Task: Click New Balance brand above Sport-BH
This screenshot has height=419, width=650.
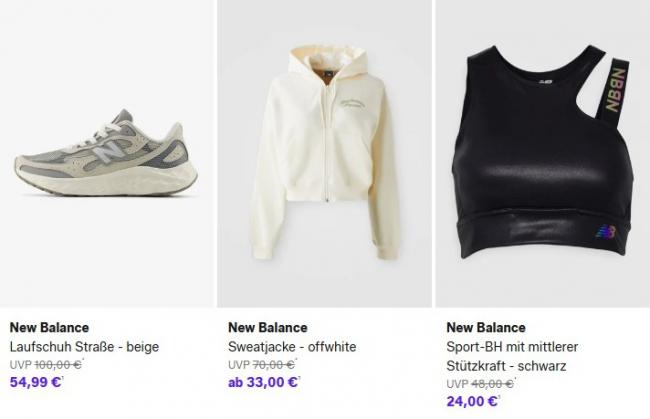Action: point(486,327)
